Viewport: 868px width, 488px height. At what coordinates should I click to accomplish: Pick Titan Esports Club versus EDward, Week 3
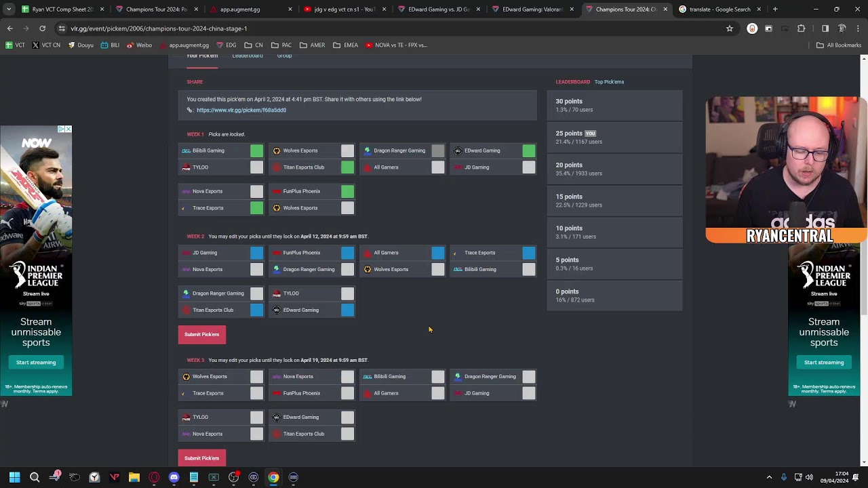[x=347, y=434]
